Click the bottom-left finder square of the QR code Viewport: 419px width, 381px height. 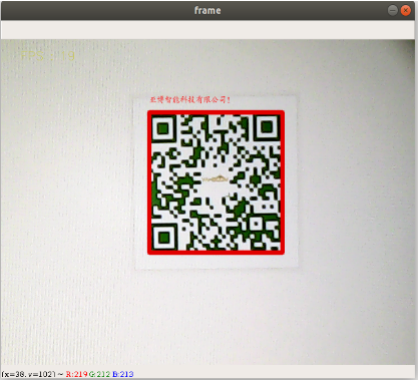click(x=164, y=238)
